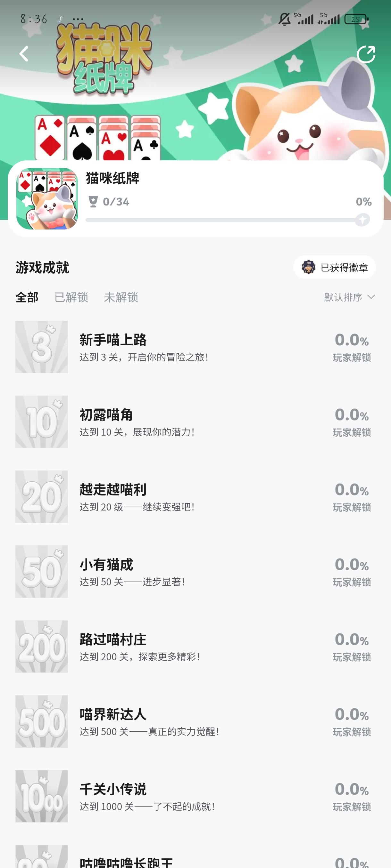Select the 全部 tab
The width and height of the screenshot is (391, 868).
click(x=27, y=297)
